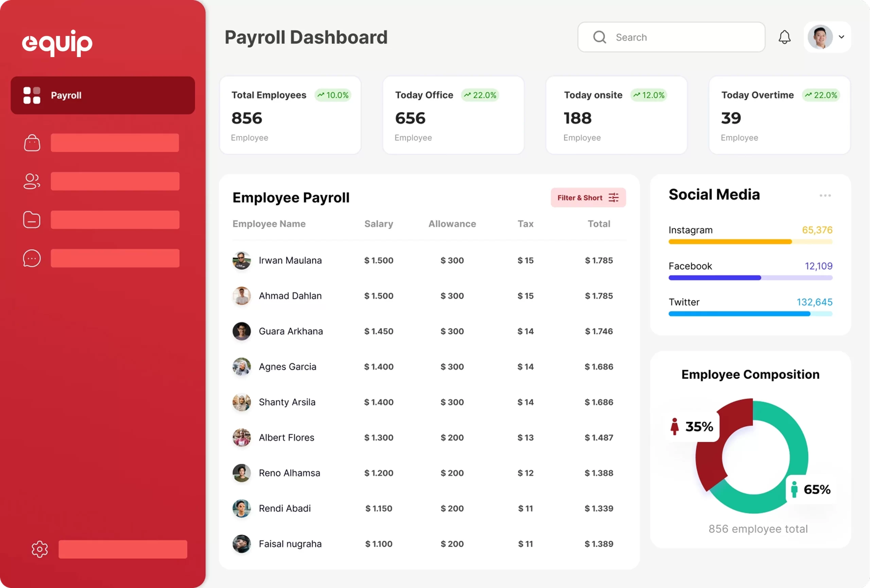Open Social Media three-dots menu
Image resolution: width=870 pixels, height=588 pixels.
click(825, 196)
